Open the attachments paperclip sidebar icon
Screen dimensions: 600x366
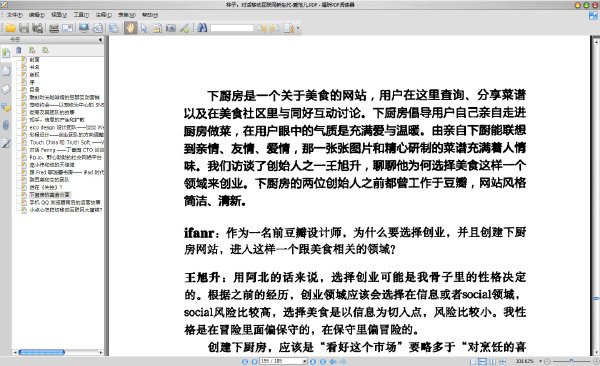point(6,125)
